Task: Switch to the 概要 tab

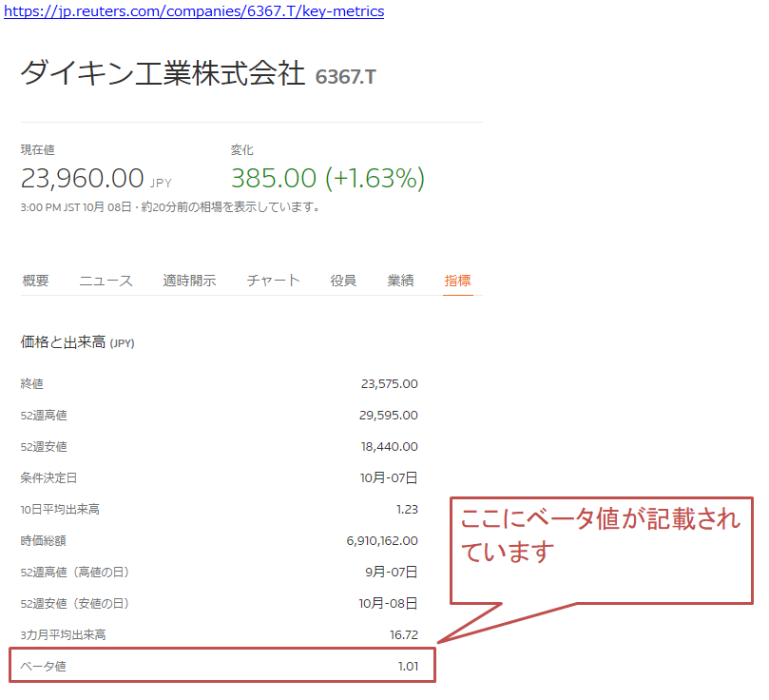Action: (36, 281)
